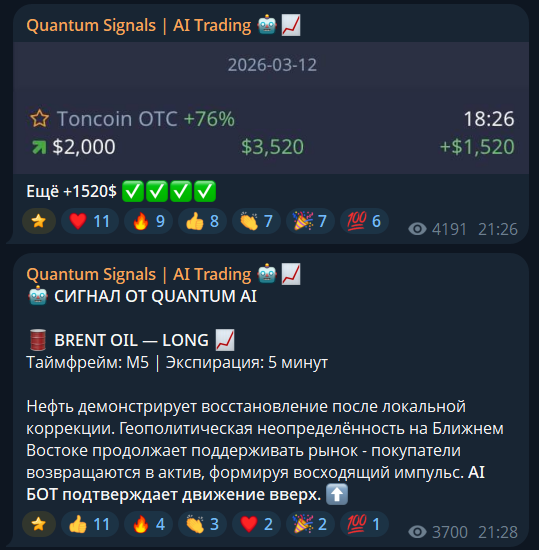Tap clapping hands reaction with 7
This screenshot has width=539, height=550.
click(x=256, y=221)
